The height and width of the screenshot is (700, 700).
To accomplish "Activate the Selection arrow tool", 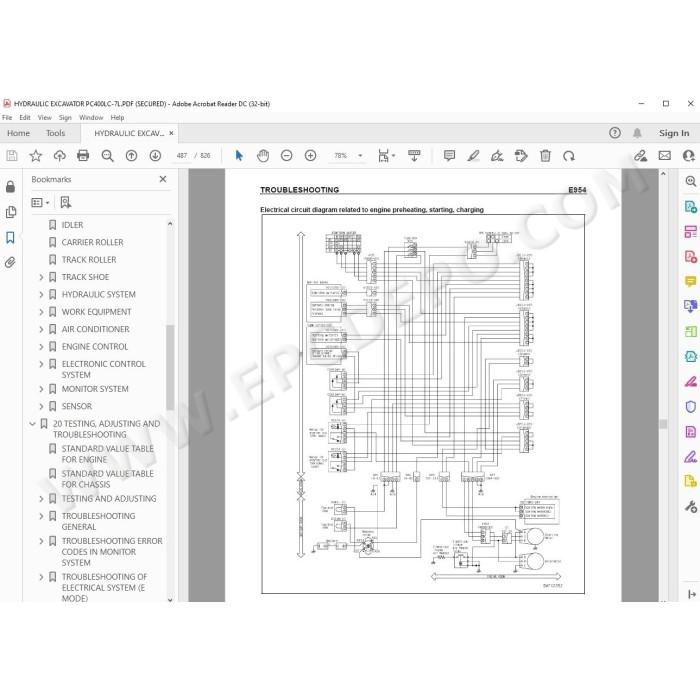I will point(239,155).
